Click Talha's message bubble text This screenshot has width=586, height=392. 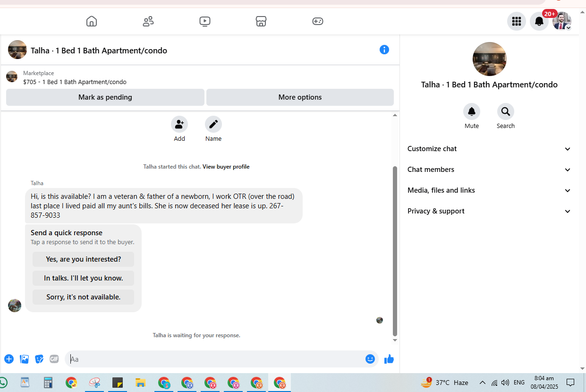coord(163,205)
